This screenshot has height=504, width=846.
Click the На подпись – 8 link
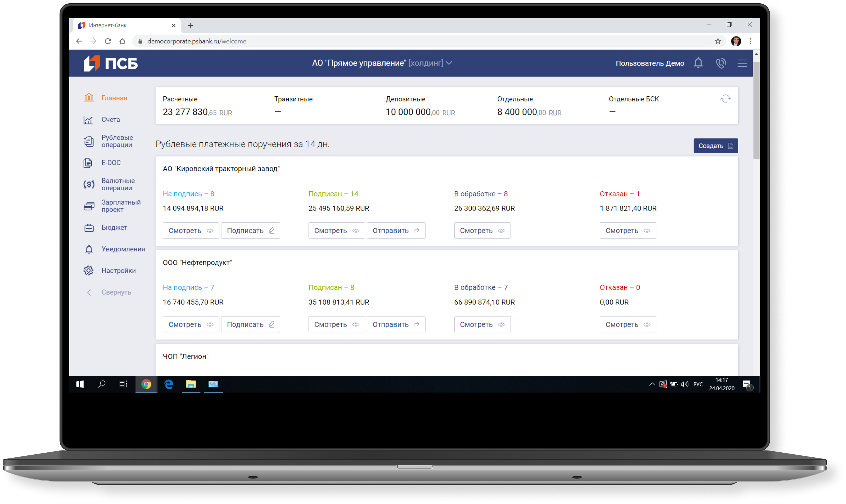(188, 194)
